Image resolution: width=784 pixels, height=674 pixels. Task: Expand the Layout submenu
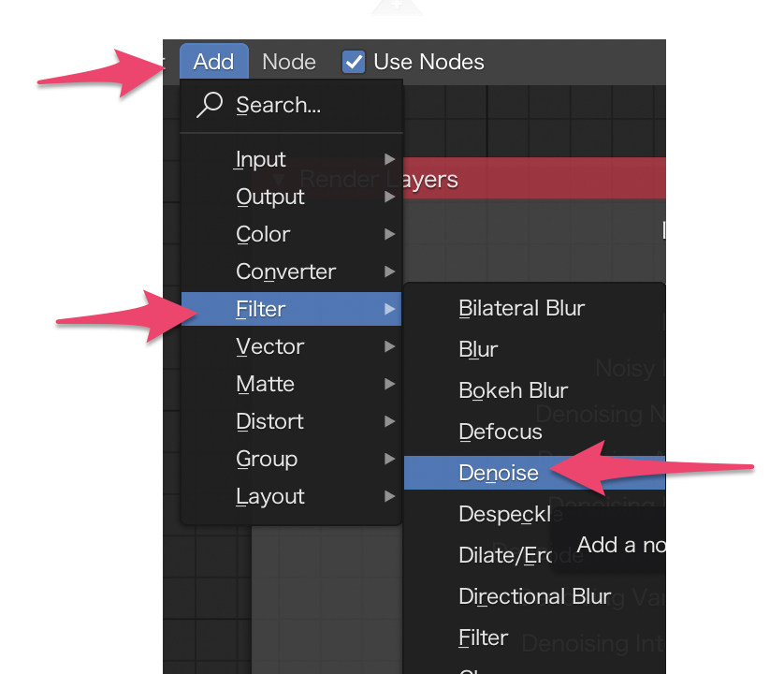click(292, 496)
